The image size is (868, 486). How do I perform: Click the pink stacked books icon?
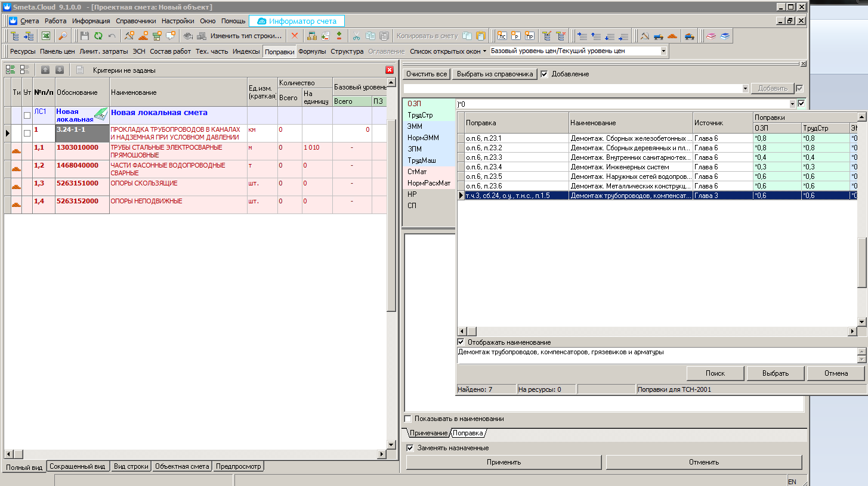[712, 36]
